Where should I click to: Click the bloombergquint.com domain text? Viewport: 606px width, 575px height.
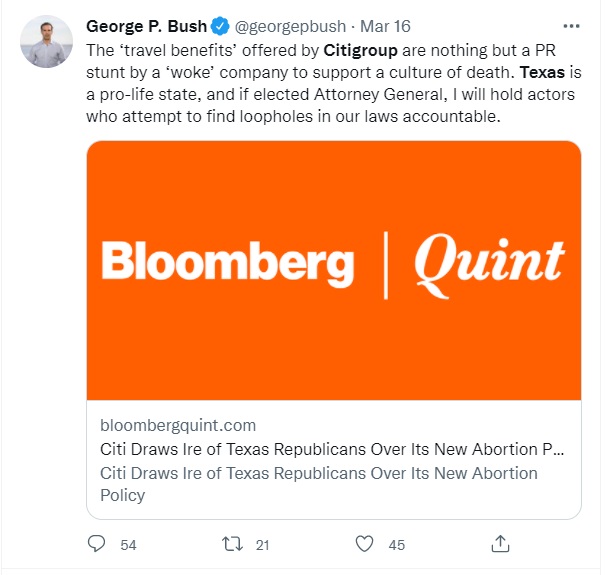pos(178,425)
